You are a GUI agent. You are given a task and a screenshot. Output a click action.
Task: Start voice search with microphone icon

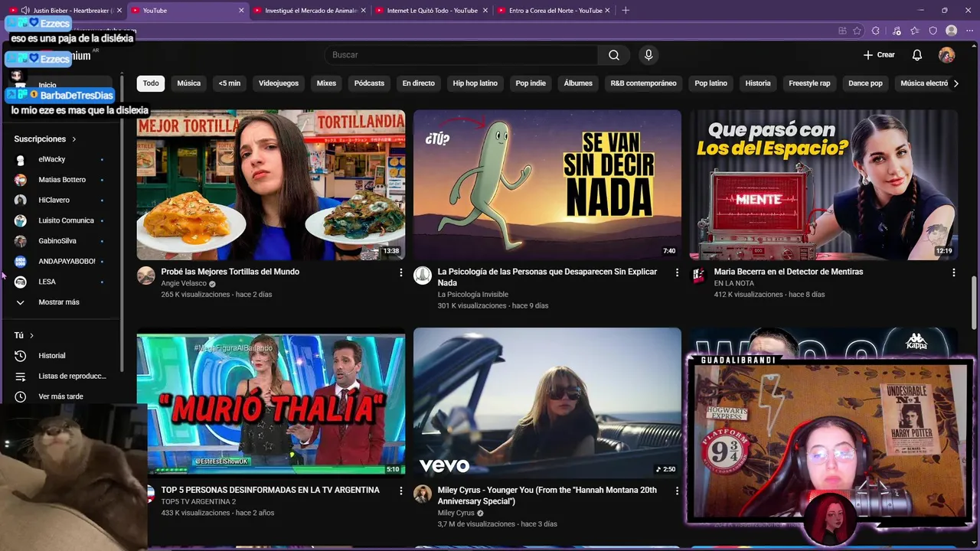648,55
